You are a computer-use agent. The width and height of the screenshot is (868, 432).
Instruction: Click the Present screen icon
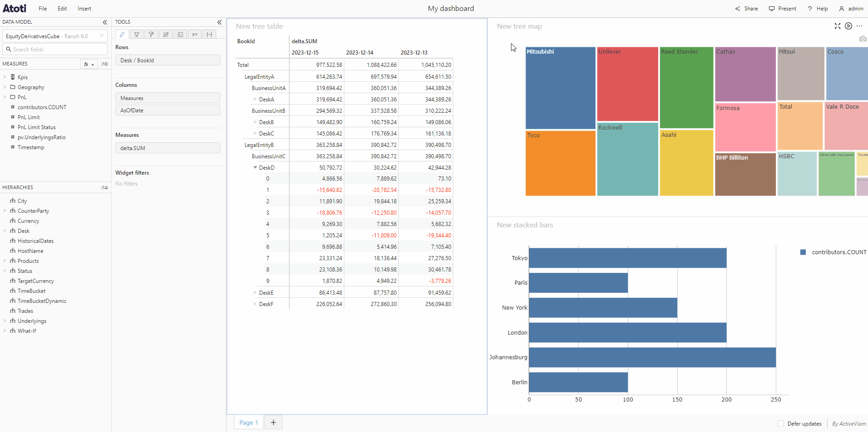pos(772,9)
